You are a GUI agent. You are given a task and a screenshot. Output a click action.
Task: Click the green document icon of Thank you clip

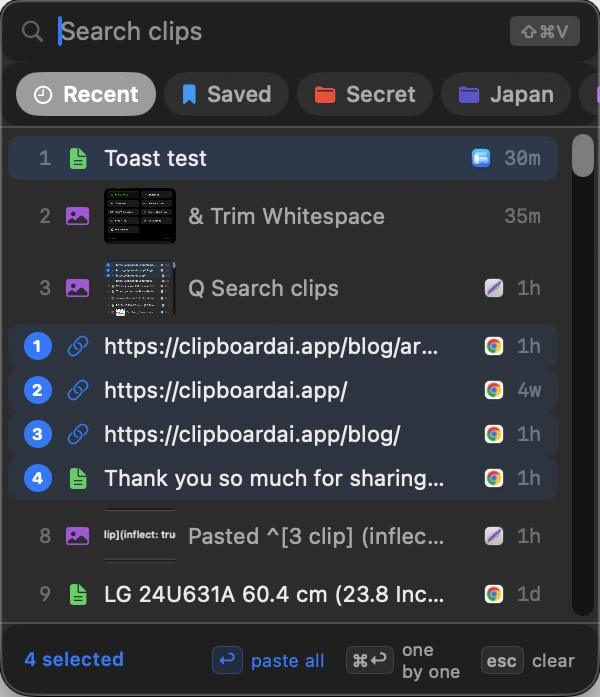pos(78,479)
